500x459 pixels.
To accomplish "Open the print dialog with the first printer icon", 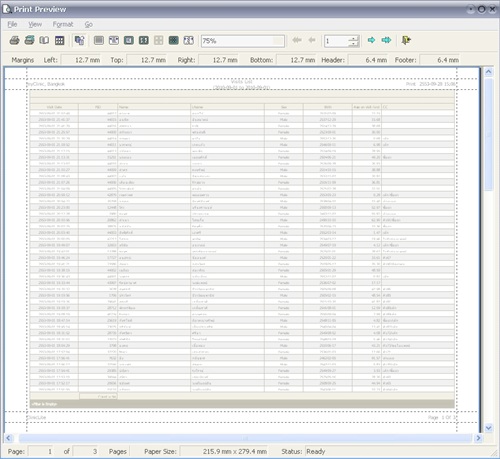I will coord(14,40).
